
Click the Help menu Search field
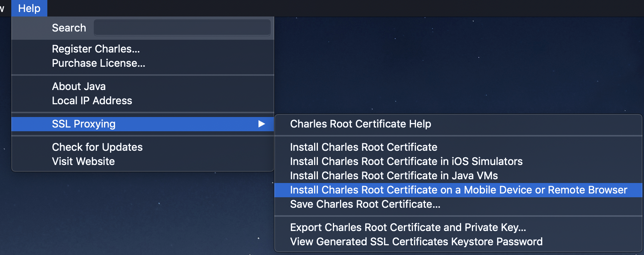pos(182,28)
